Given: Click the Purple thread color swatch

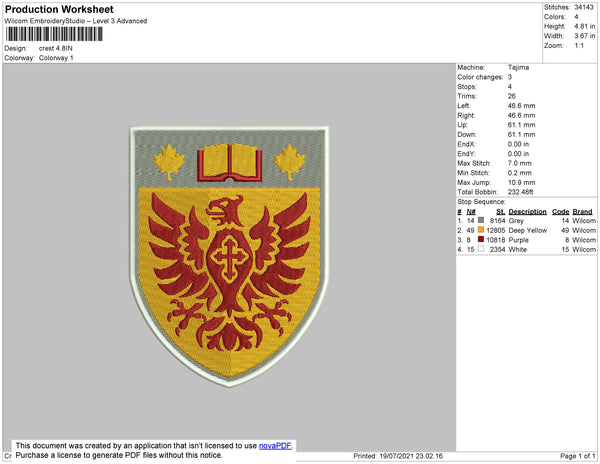Looking at the screenshot, I should point(481,239).
